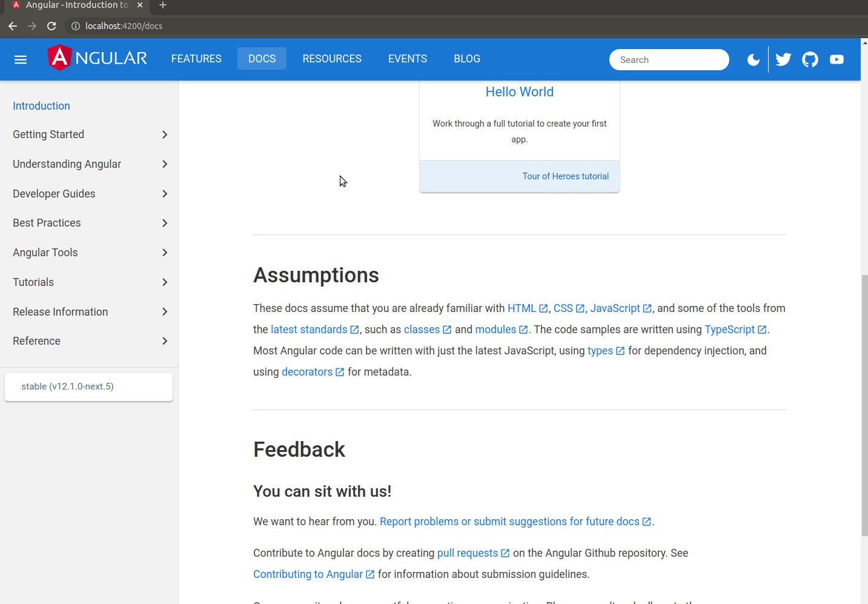Open the stable version dropdown

tap(88, 387)
